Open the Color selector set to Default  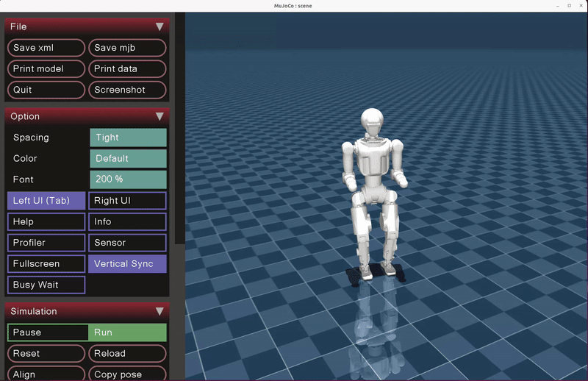pos(128,158)
